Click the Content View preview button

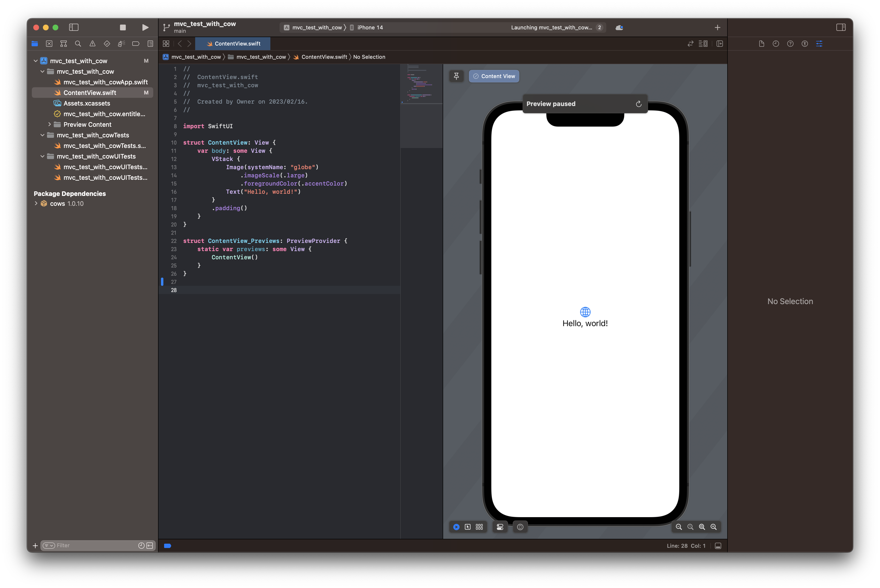[494, 76]
